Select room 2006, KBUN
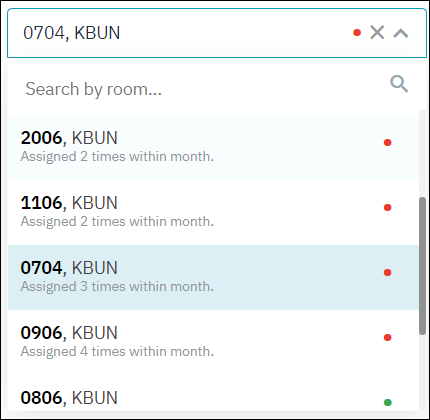This screenshot has height=420, width=430. 213,147
